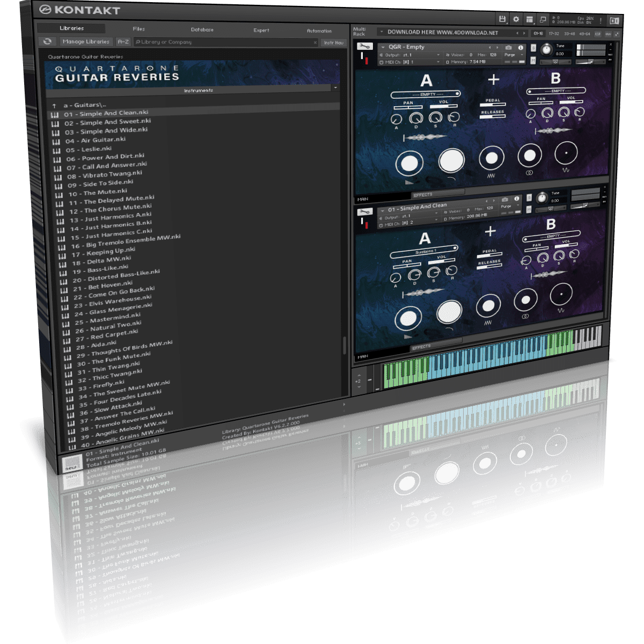Click the large circle above the linked rings in QGR - Empty
This screenshot has width=644, height=644.
[x=529, y=156]
